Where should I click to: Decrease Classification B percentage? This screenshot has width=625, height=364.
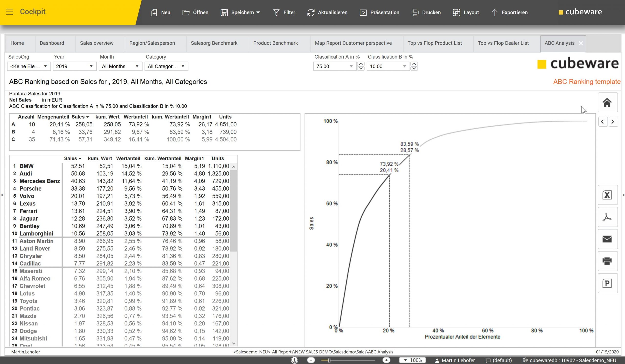[414, 68]
